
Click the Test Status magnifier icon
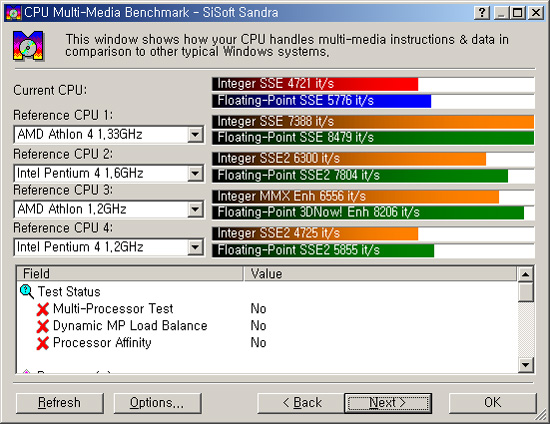(x=27, y=291)
